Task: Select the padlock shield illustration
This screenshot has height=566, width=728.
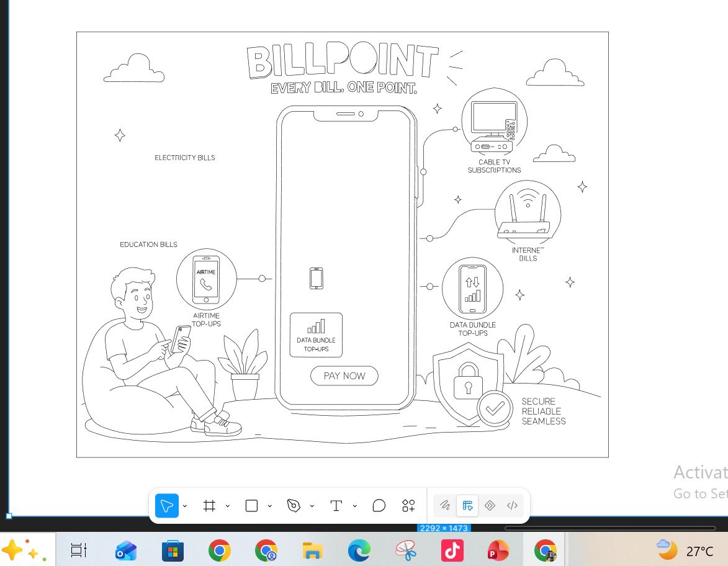Action: click(467, 384)
